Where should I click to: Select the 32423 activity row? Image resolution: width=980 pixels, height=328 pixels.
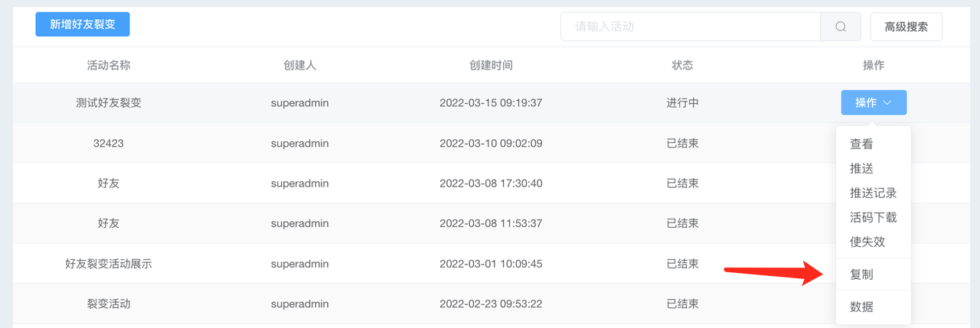pos(492,143)
